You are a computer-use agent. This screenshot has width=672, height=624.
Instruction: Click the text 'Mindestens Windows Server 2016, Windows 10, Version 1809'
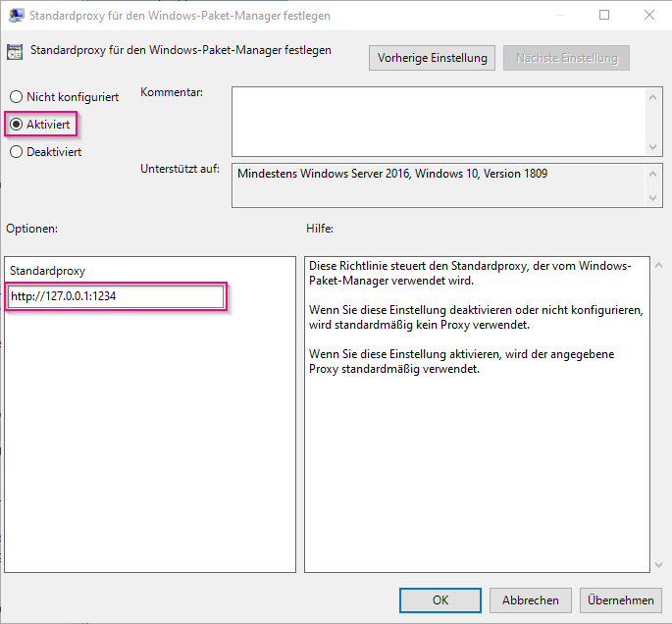392,174
